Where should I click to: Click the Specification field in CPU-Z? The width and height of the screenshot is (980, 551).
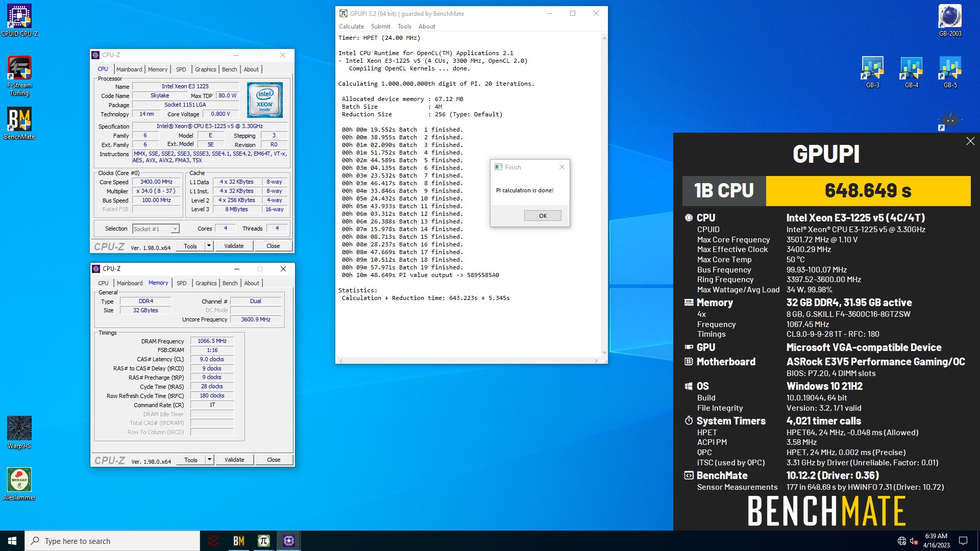coord(210,126)
